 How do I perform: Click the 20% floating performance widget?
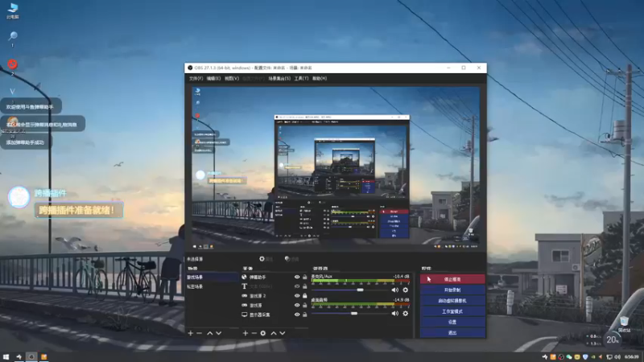click(612, 339)
